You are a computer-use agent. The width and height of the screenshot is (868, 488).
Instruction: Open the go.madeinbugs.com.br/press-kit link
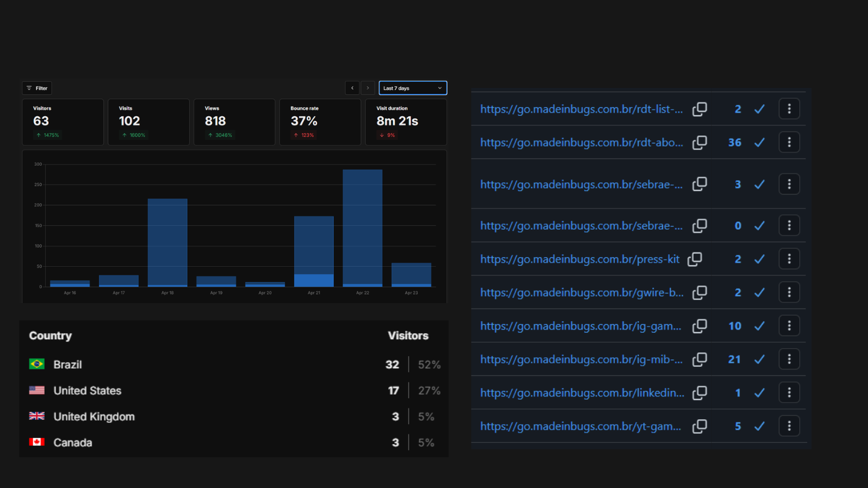[580, 260]
